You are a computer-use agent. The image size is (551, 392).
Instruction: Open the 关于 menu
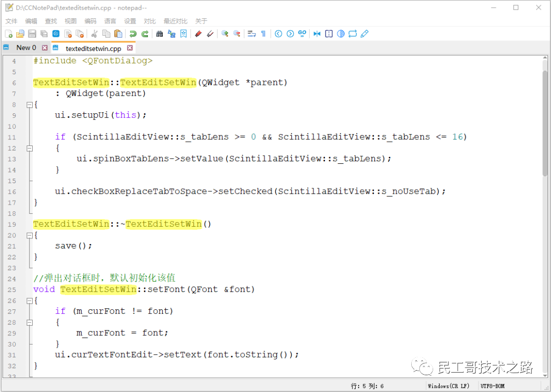[x=201, y=21]
